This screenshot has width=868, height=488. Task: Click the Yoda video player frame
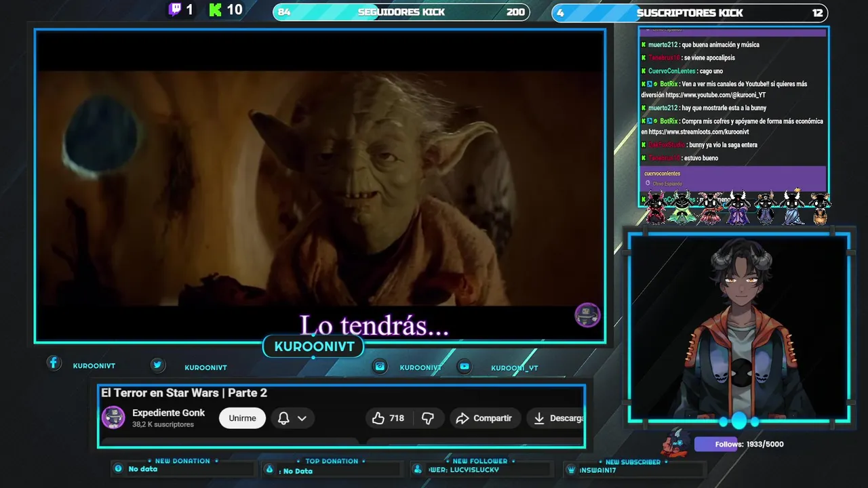(320, 185)
